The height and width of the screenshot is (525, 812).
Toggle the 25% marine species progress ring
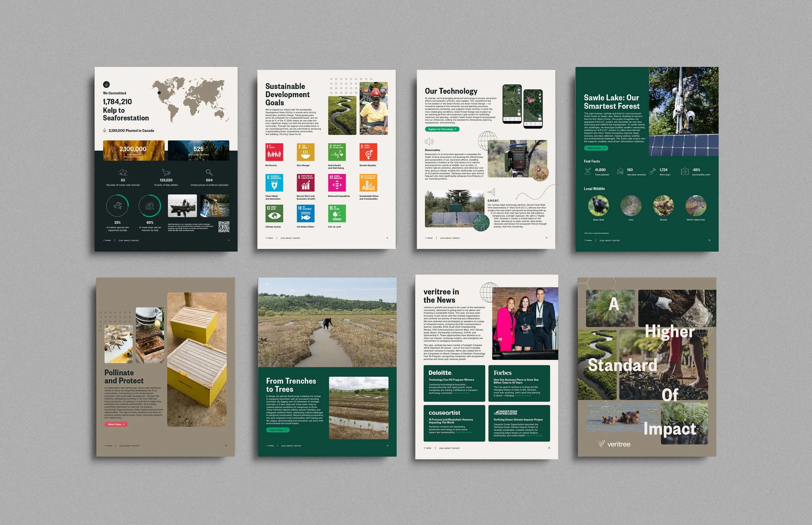pyautogui.click(x=118, y=205)
